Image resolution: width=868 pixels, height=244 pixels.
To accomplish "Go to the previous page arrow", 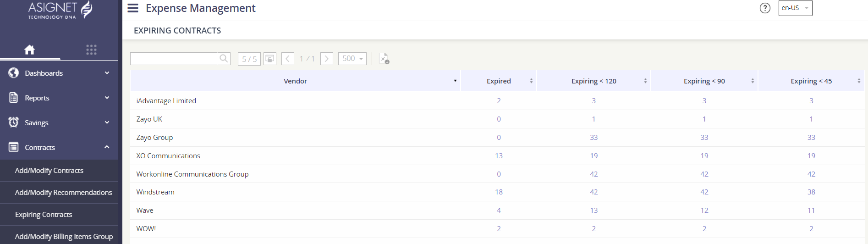I will (288, 59).
